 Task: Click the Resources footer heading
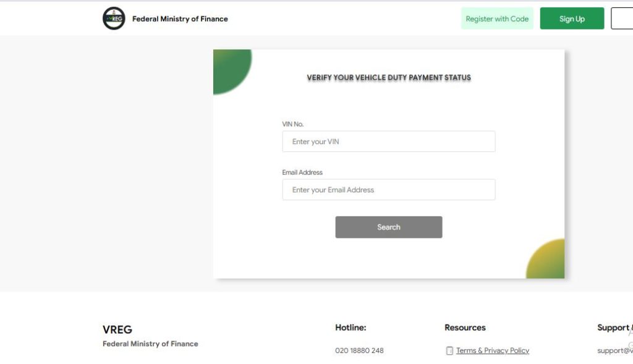coord(465,328)
